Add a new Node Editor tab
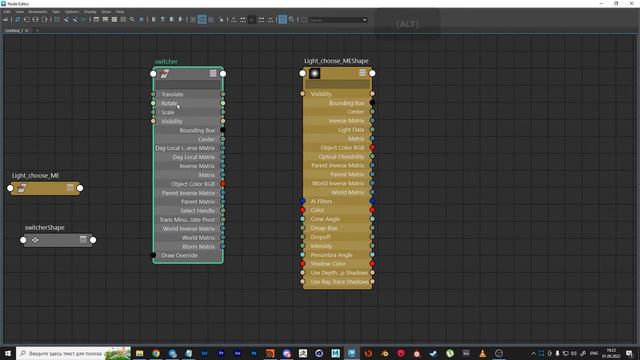The height and width of the screenshot is (360, 640). (37, 30)
